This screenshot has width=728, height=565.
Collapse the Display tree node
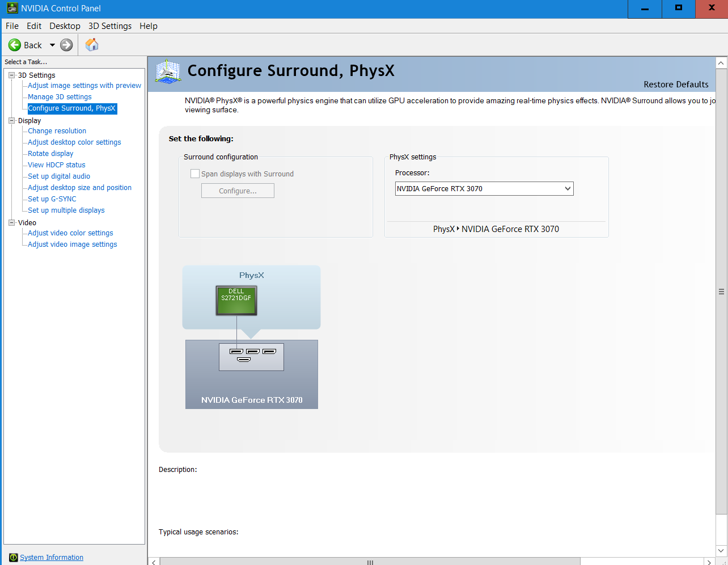point(11,120)
